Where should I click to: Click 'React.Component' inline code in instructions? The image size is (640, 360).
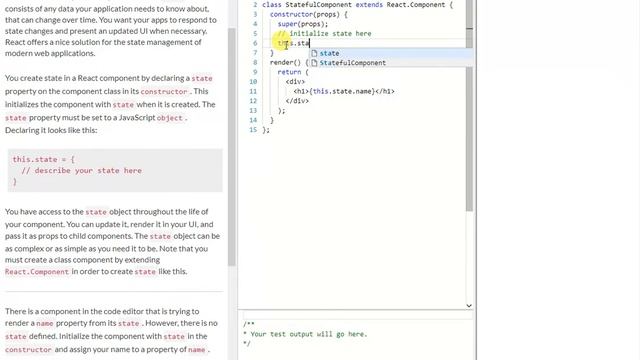[x=37, y=271]
